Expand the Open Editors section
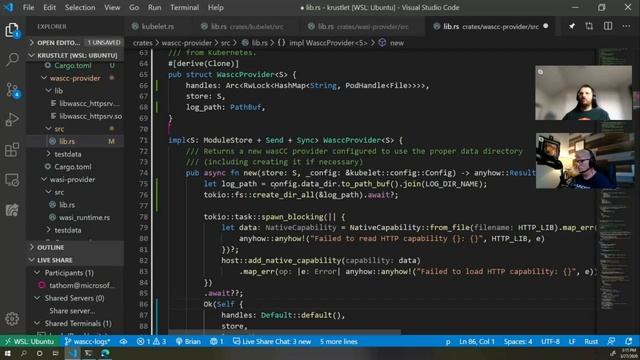This screenshot has width=640, height=360. [x=75, y=42]
